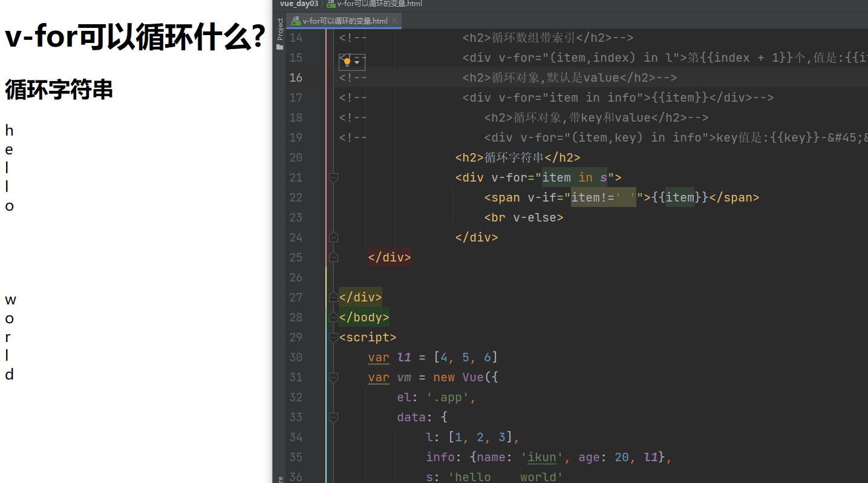Click line number 30 in the gutter

coord(296,357)
